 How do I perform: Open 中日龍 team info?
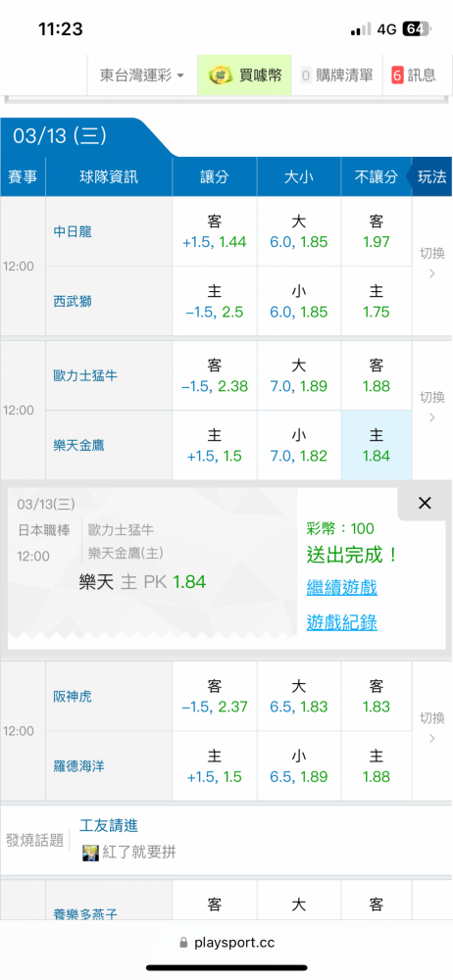(x=73, y=232)
